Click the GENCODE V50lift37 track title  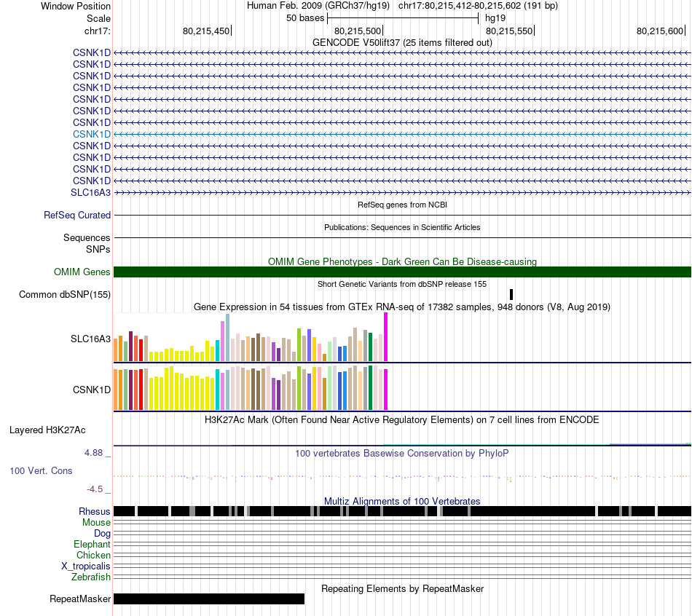pyautogui.click(x=402, y=42)
